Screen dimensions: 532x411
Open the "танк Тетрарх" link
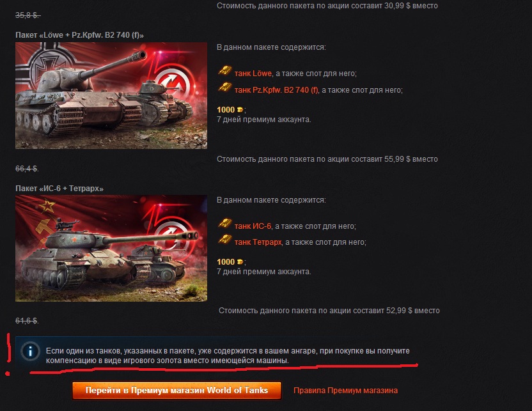258,242
